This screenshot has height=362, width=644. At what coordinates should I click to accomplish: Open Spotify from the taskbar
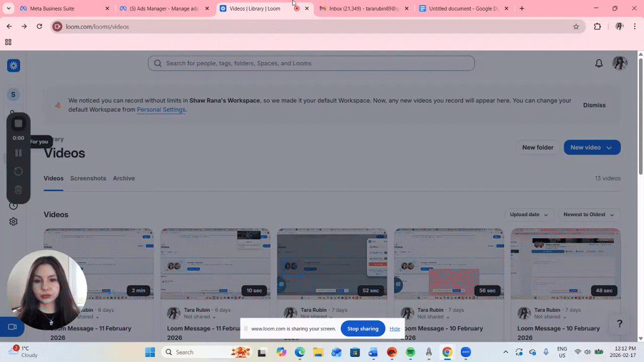click(410, 352)
